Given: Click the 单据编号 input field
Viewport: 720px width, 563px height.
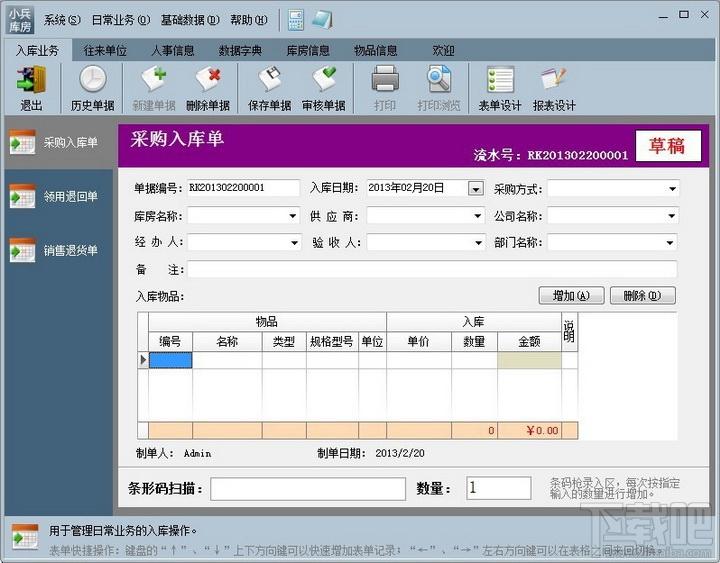Looking at the screenshot, I should 243,188.
